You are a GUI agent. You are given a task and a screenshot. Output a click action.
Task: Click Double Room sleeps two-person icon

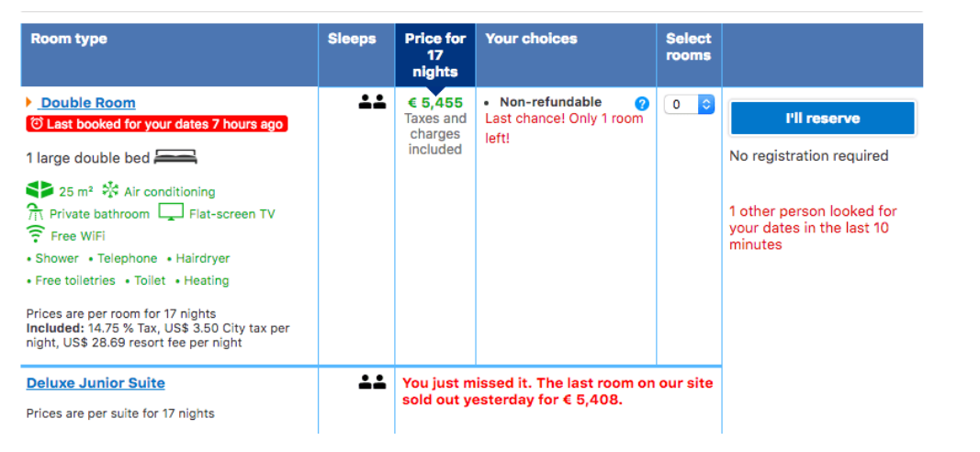click(372, 103)
